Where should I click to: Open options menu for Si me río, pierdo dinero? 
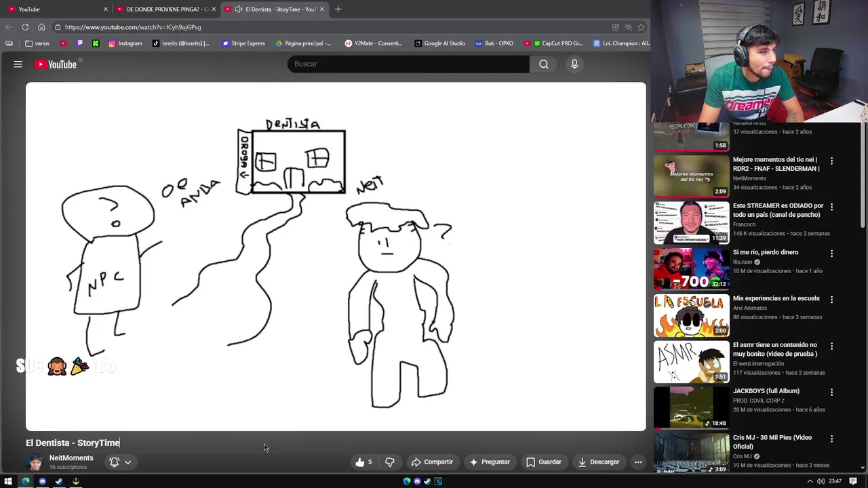pyautogui.click(x=831, y=253)
